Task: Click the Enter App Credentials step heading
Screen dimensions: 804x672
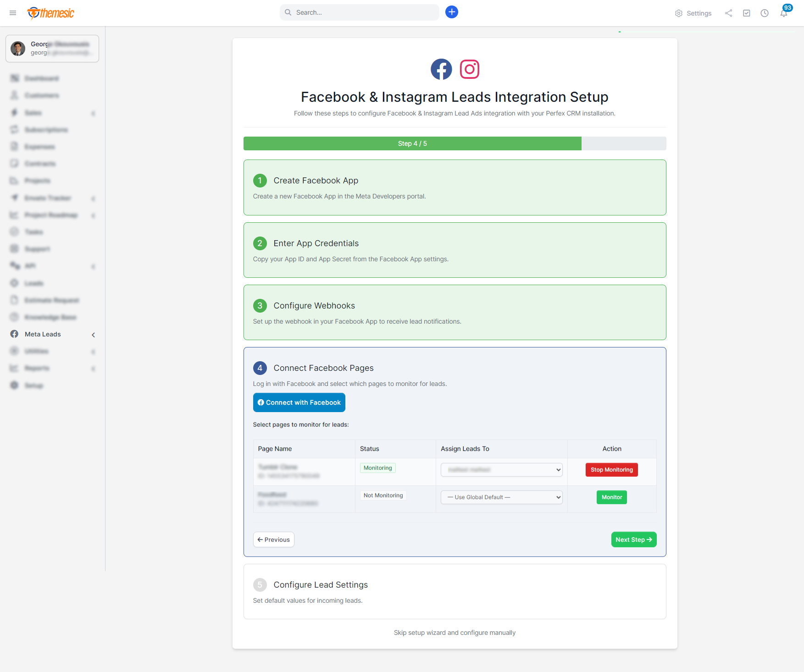Action: (x=316, y=243)
